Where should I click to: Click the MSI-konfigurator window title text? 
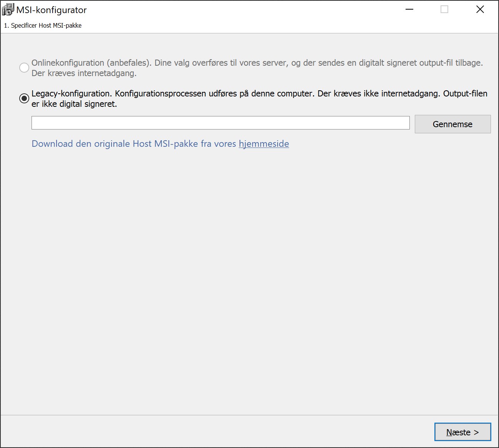(52, 10)
